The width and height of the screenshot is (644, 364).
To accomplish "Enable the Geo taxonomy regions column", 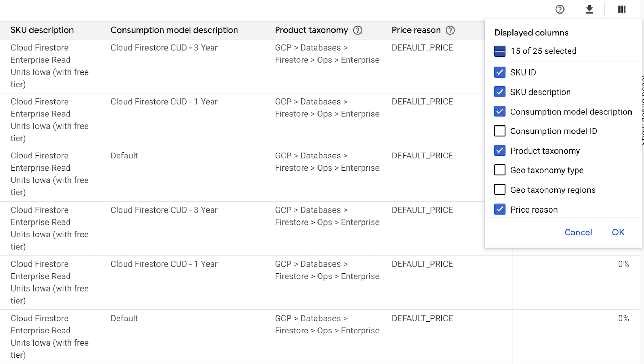I will coord(500,190).
